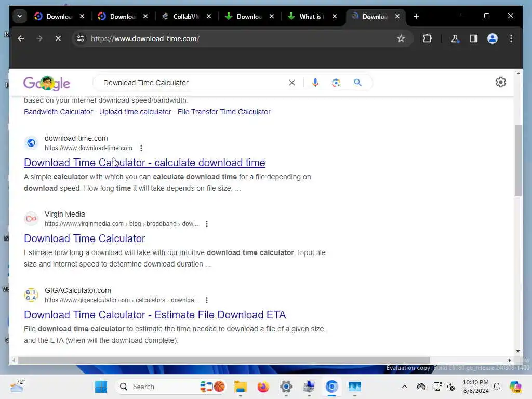Image resolution: width=532 pixels, height=399 pixels.
Task: Open 'Estimate File Download ETA' result
Action: (155, 315)
